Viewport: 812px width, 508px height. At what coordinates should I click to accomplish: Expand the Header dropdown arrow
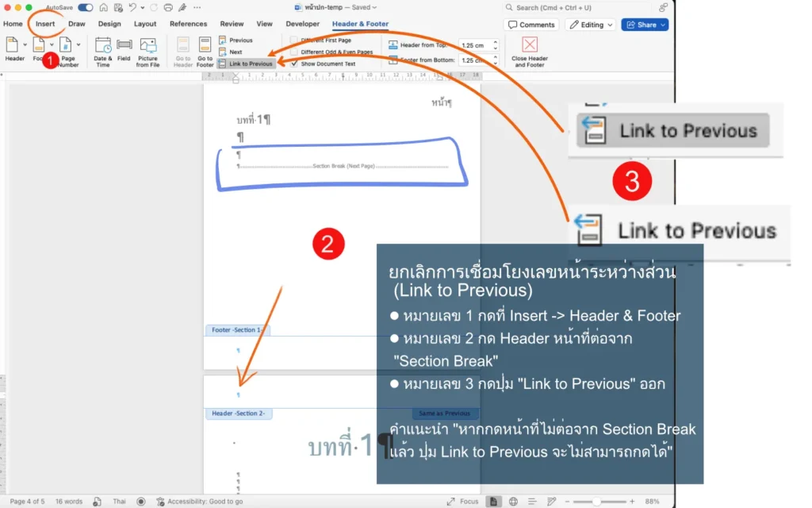tap(25, 45)
